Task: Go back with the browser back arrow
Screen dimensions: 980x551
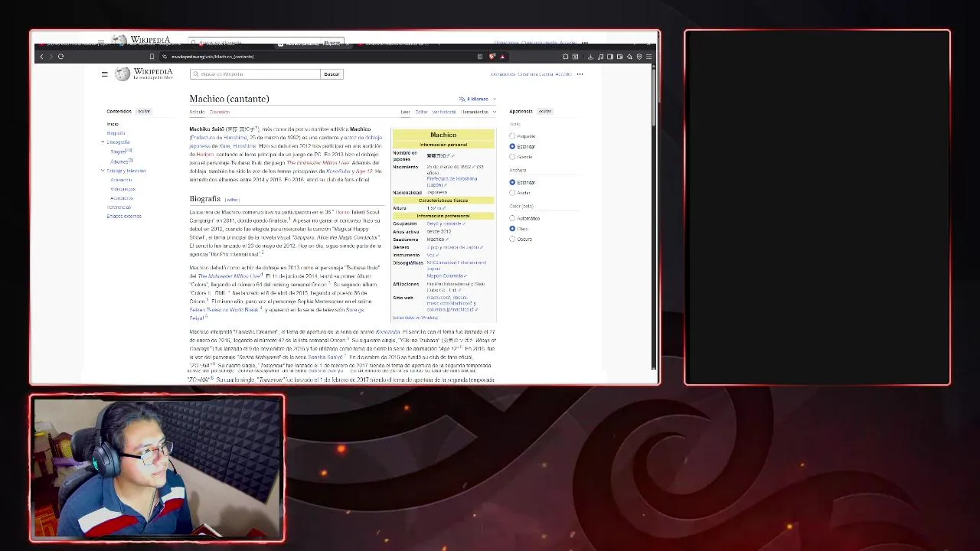Action: pyautogui.click(x=42, y=57)
